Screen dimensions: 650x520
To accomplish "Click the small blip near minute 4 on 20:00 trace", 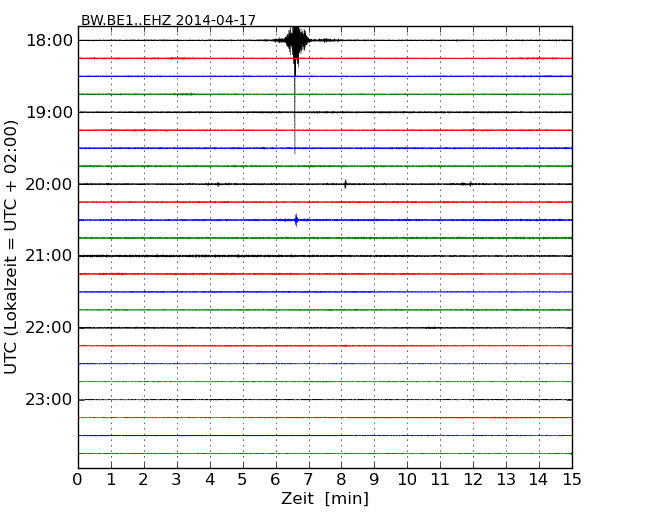I will (218, 184).
